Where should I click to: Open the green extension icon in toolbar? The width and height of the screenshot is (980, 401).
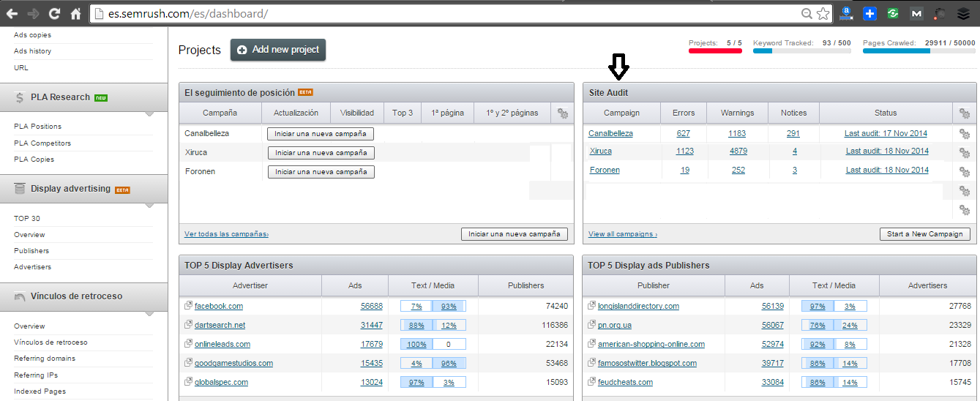click(893, 13)
